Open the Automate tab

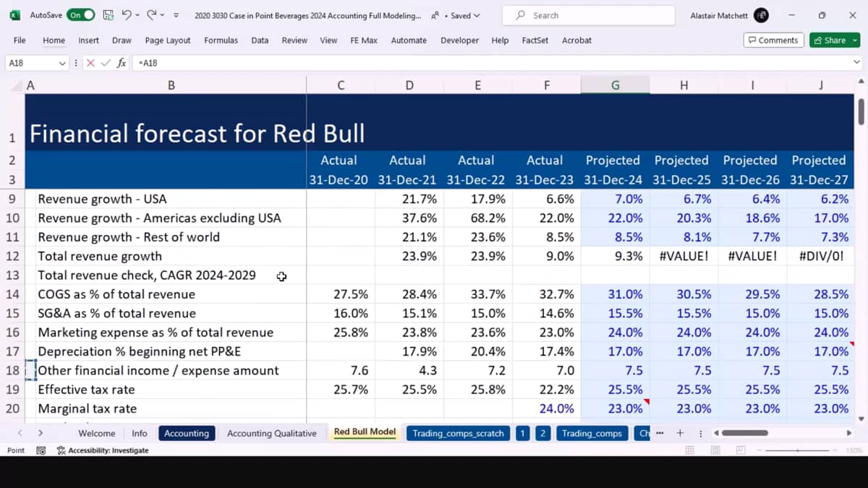pyautogui.click(x=409, y=40)
